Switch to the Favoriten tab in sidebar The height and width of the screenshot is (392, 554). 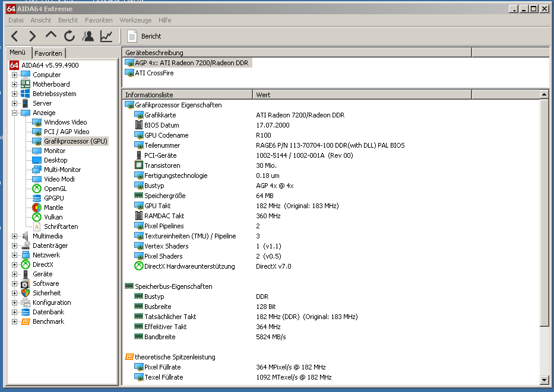click(x=49, y=53)
